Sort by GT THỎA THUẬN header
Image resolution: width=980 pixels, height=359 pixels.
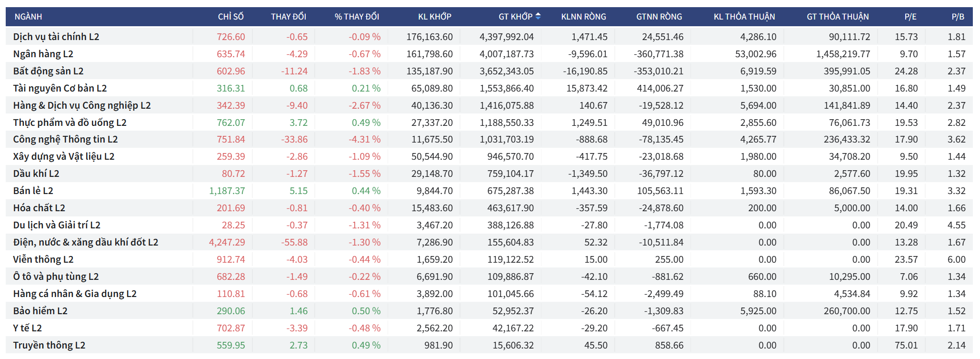coord(838,17)
